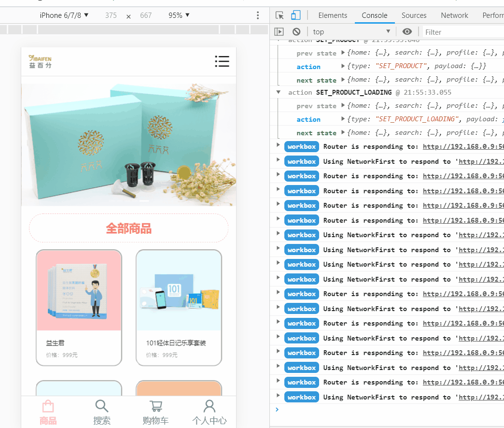Click the price 999元 under 益生君
The image size is (504, 428).
[x=70, y=355]
